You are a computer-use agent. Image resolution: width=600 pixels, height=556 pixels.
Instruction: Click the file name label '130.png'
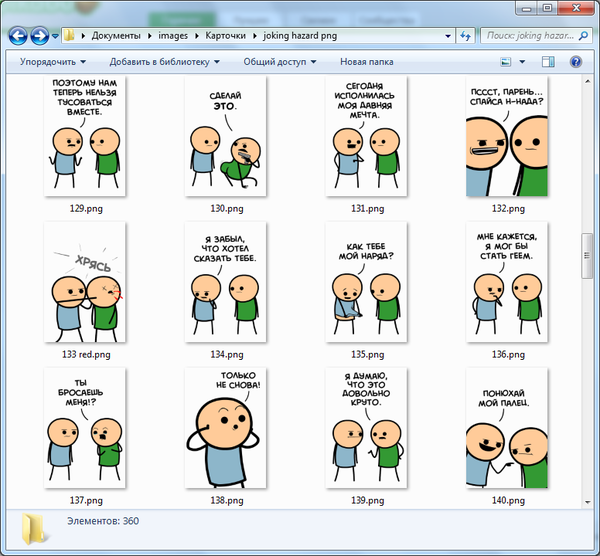click(x=227, y=209)
